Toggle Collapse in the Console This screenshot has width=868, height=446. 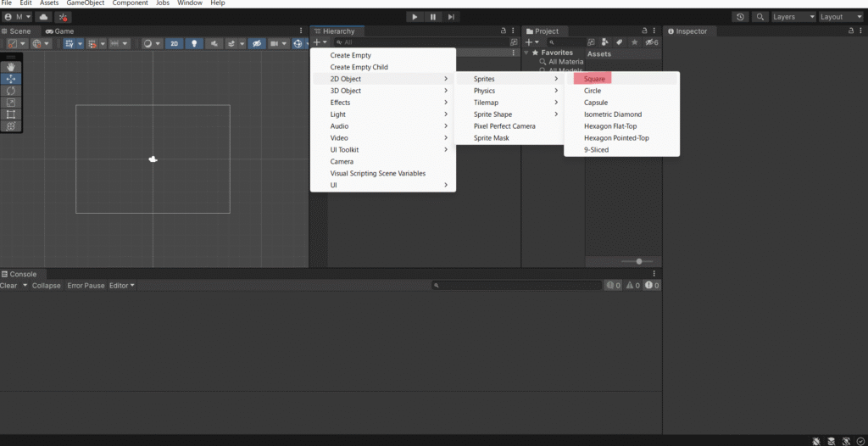click(47, 286)
